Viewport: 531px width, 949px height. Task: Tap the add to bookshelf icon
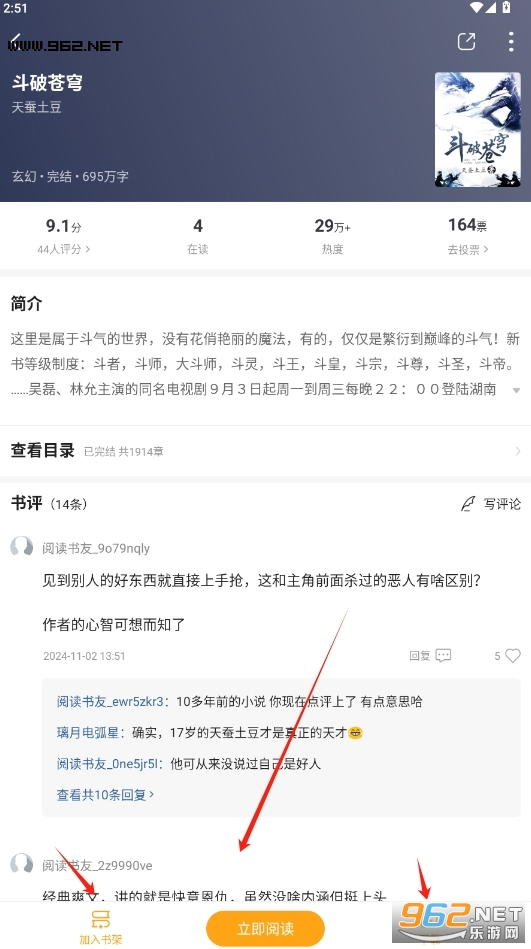point(101,921)
